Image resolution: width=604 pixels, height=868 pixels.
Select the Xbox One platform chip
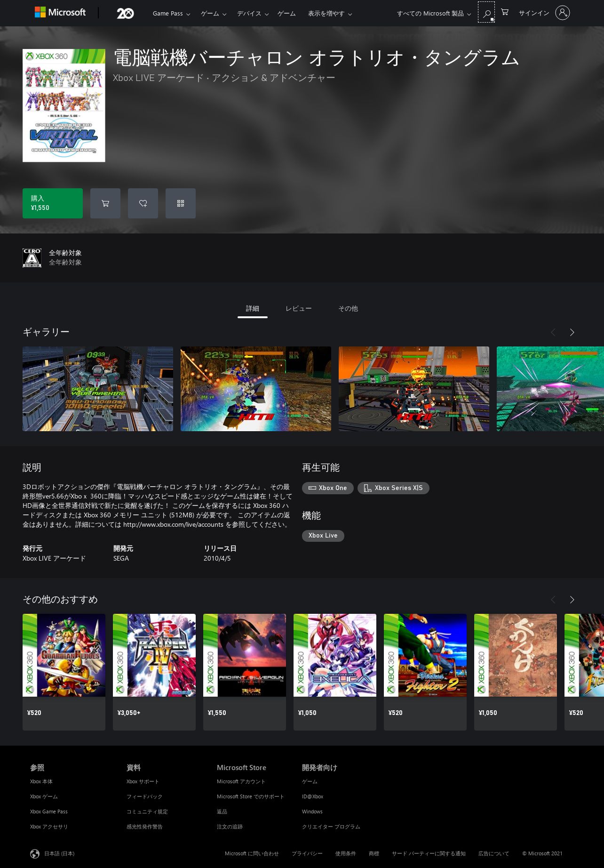328,488
